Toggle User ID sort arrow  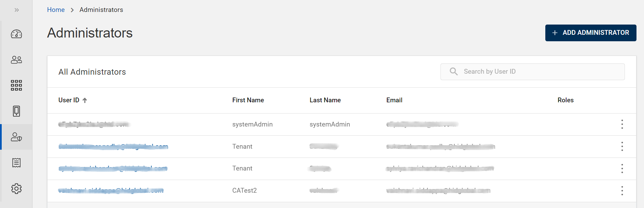(x=85, y=100)
